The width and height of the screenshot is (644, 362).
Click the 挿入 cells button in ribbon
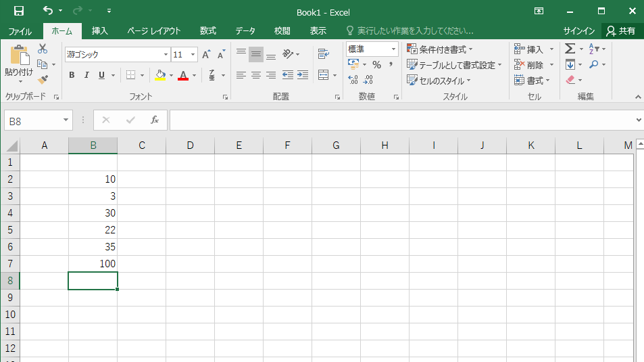(529, 49)
